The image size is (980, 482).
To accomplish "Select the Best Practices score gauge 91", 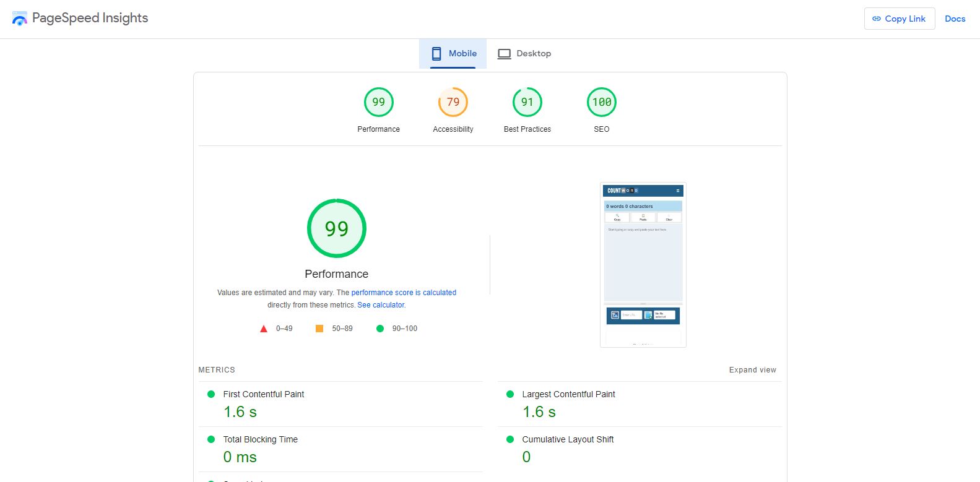I will (527, 102).
